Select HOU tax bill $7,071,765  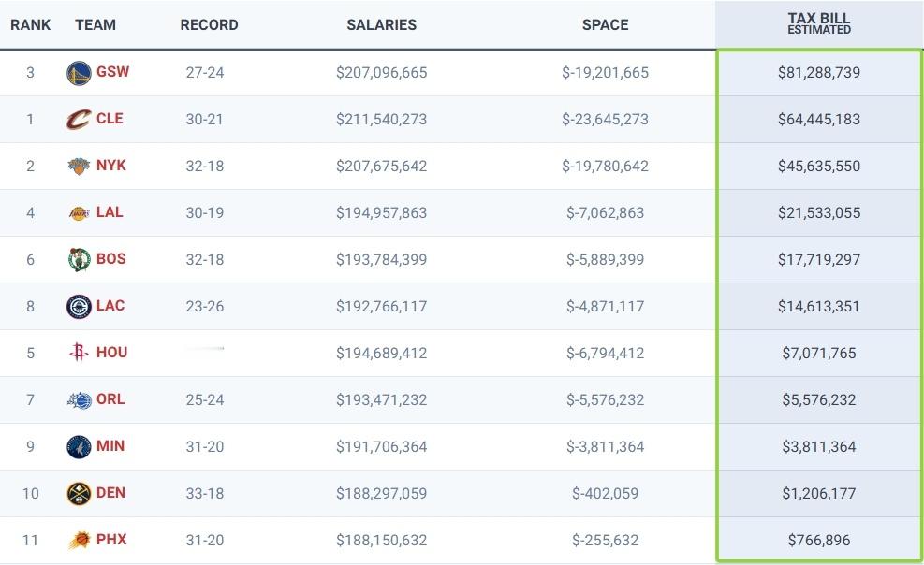(819, 354)
